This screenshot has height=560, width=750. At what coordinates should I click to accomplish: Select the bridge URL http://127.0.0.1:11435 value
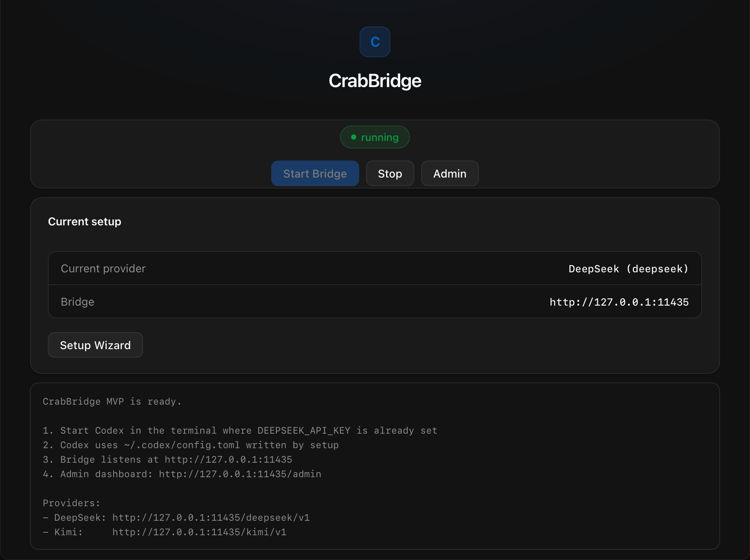[619, 302]
